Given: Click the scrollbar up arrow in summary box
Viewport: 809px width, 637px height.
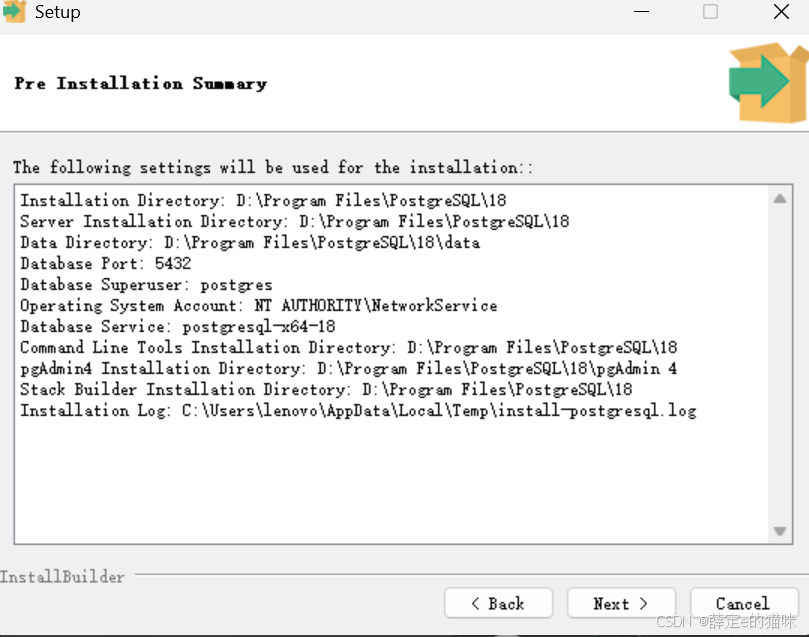Looking at the screenshot, I should [780, 199].
